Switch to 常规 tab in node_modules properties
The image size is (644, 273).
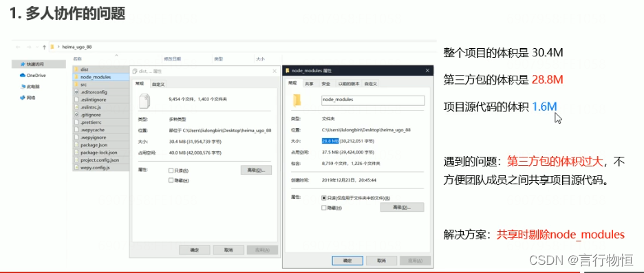pos(292,83)
